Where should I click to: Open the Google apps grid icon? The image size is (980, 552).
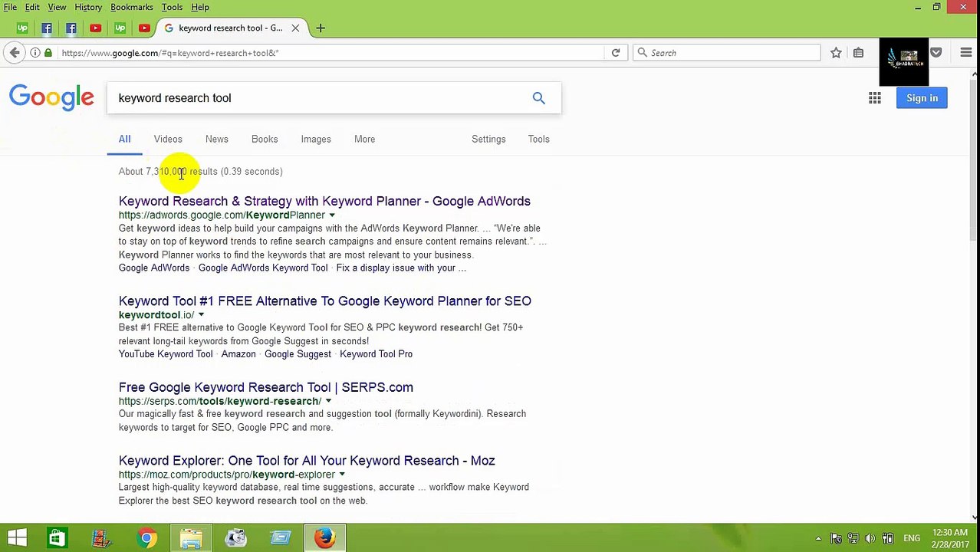tap(875, 98)
